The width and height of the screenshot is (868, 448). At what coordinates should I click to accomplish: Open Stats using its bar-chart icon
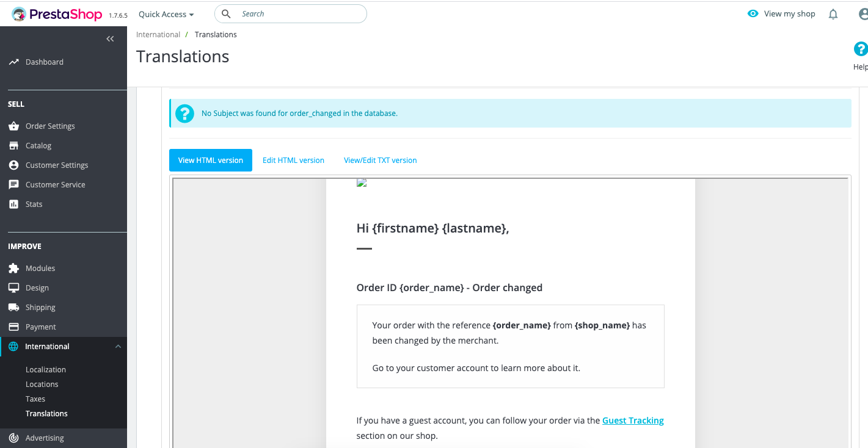coord(13,204)
